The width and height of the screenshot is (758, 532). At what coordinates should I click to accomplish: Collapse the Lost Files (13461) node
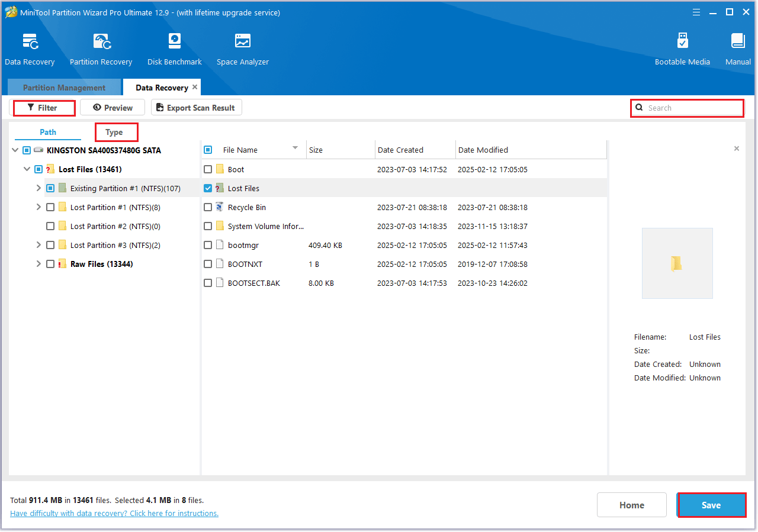tap(27, 169)
